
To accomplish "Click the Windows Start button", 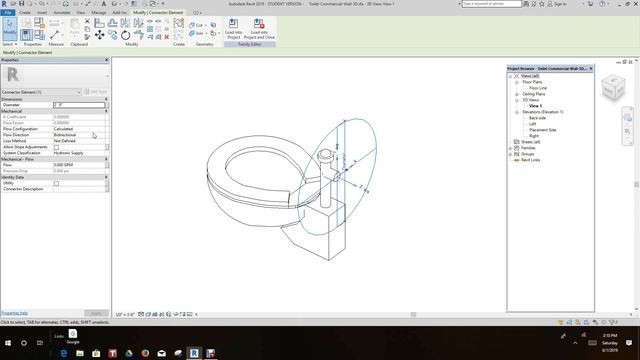I will [x=8, y=343].
